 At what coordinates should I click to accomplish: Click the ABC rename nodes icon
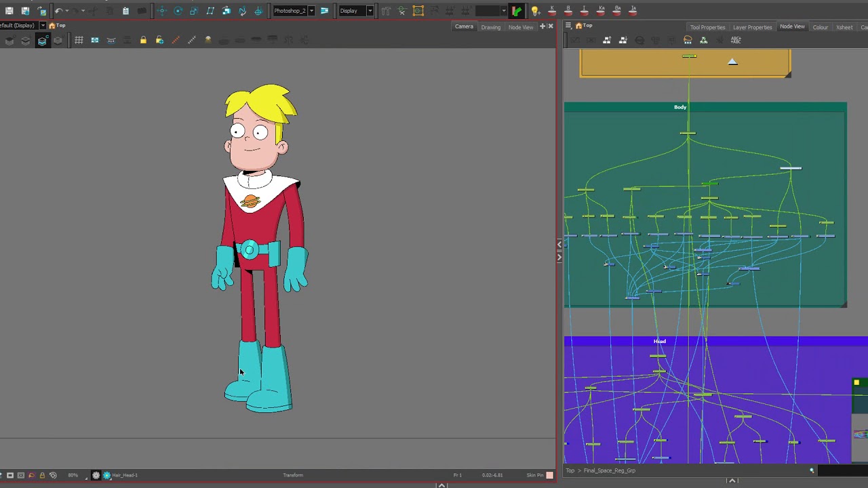(x=736, y=41)
